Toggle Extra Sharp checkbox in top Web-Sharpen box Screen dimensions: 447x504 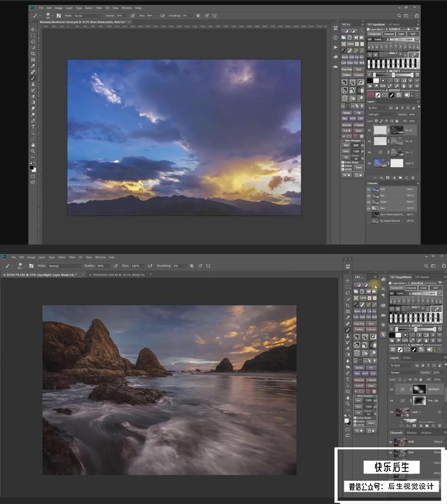[343, 163]
